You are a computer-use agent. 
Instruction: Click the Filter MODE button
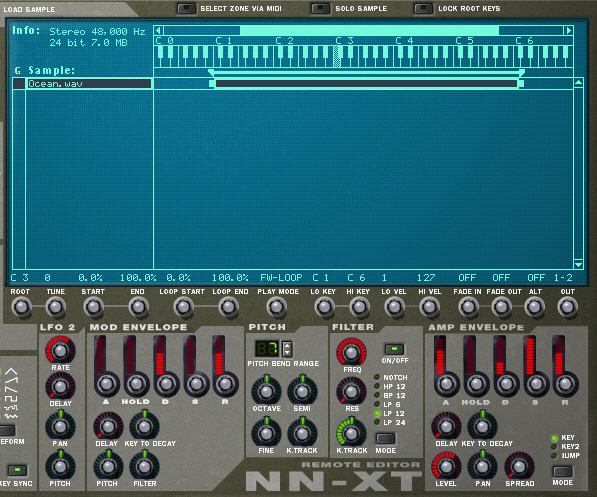coord(386,439)
